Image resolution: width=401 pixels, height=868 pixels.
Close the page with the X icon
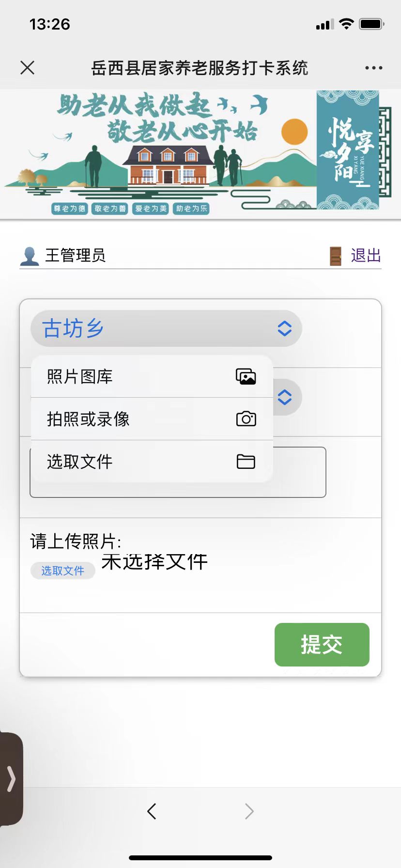[x=28, y=68]
